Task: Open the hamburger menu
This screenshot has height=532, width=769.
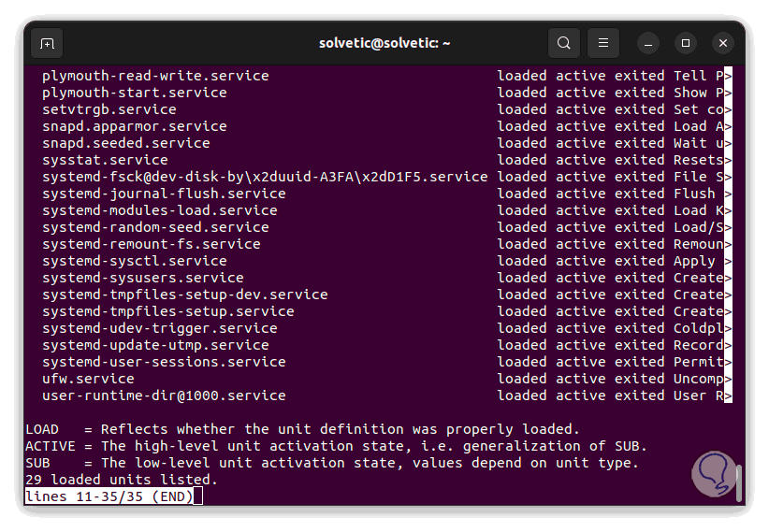Action: (603, 43)
